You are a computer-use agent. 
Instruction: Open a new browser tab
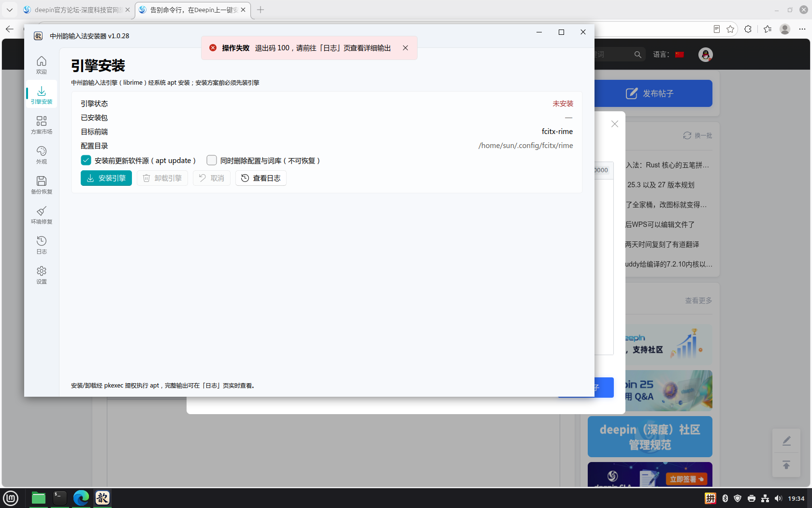click(261, 10)
